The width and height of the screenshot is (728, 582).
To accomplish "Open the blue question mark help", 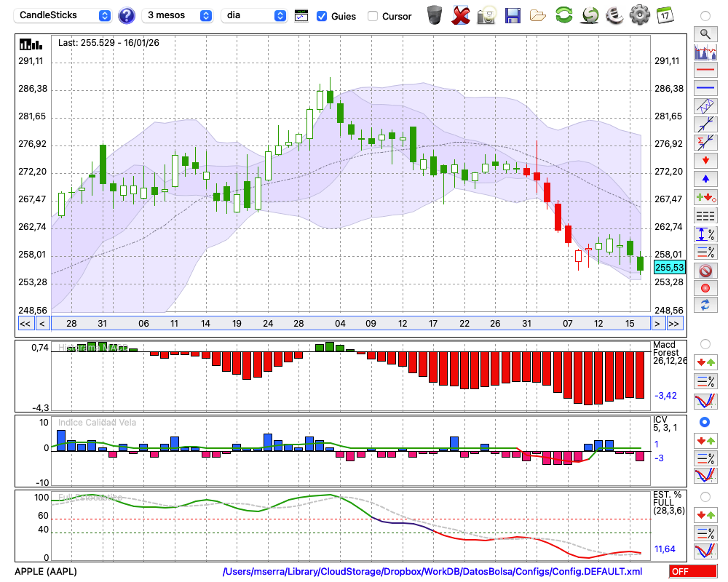I will 126,15.
